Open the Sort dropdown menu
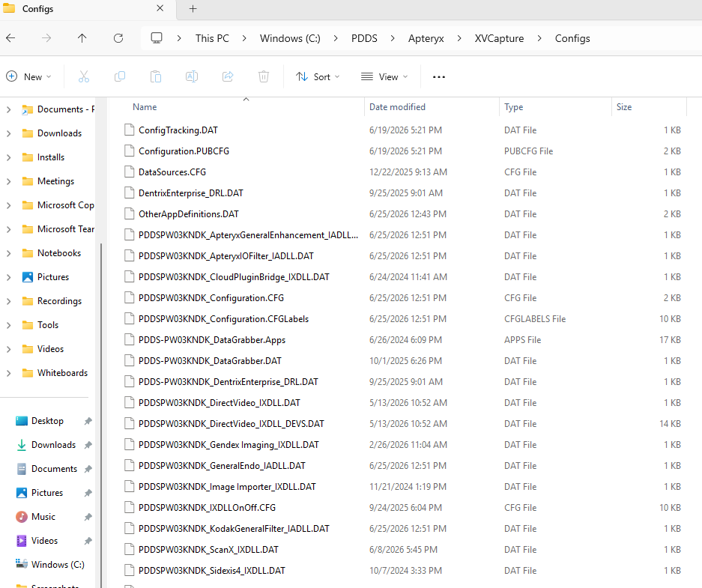Screen dimensions: 702x588 coord(318,76)
